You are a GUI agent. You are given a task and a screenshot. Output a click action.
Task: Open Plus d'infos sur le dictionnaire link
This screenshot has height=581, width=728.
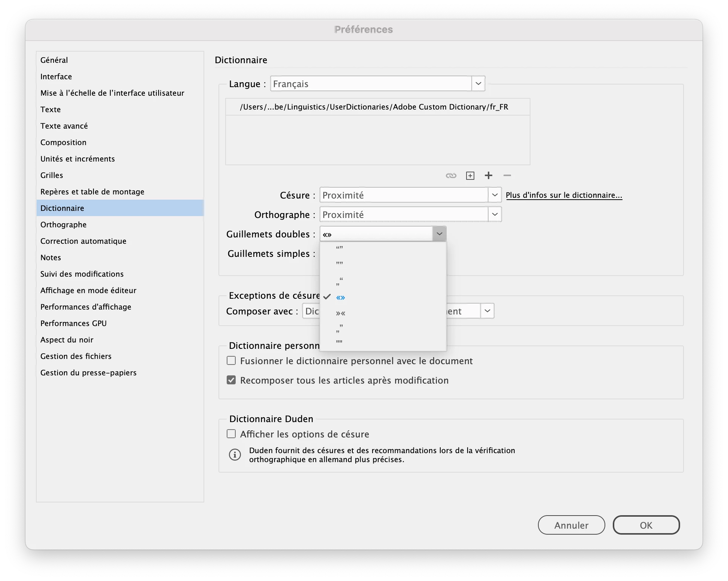click(564, 195)
